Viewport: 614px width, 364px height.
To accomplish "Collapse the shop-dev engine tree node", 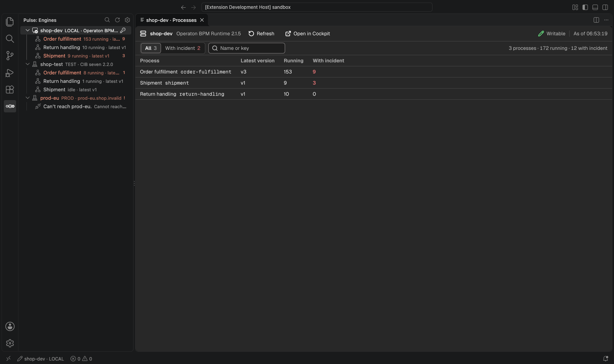I will pos(28,30).
